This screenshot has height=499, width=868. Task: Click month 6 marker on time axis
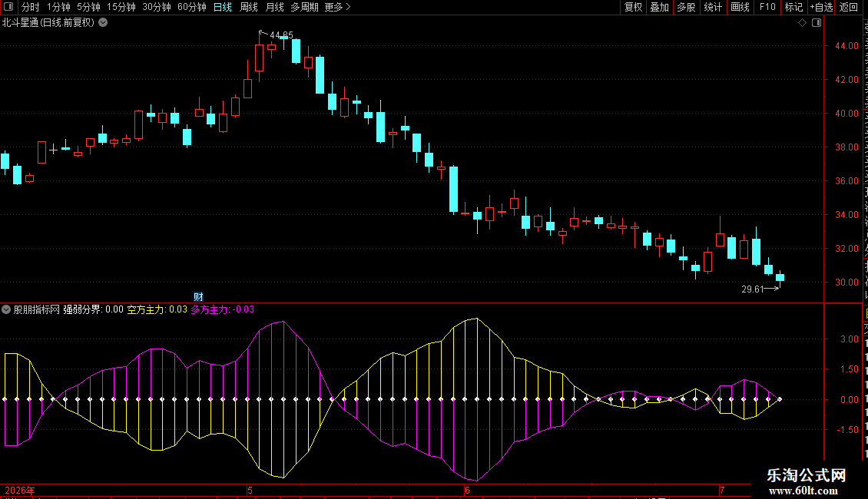pos(467,490)
